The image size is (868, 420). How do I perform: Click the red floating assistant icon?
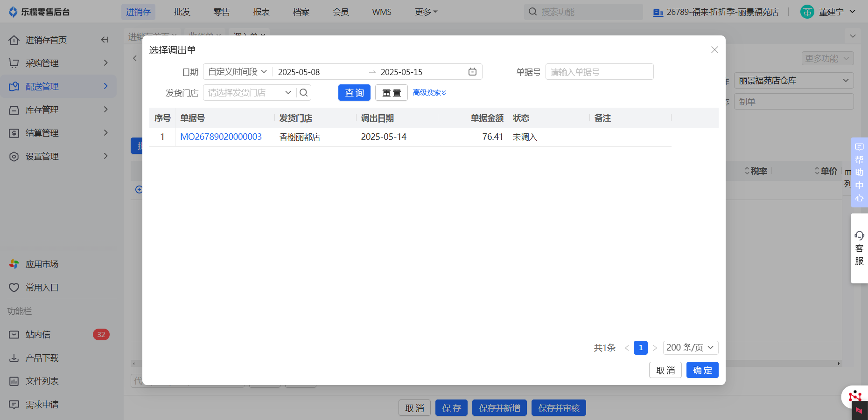coord(855,397)
